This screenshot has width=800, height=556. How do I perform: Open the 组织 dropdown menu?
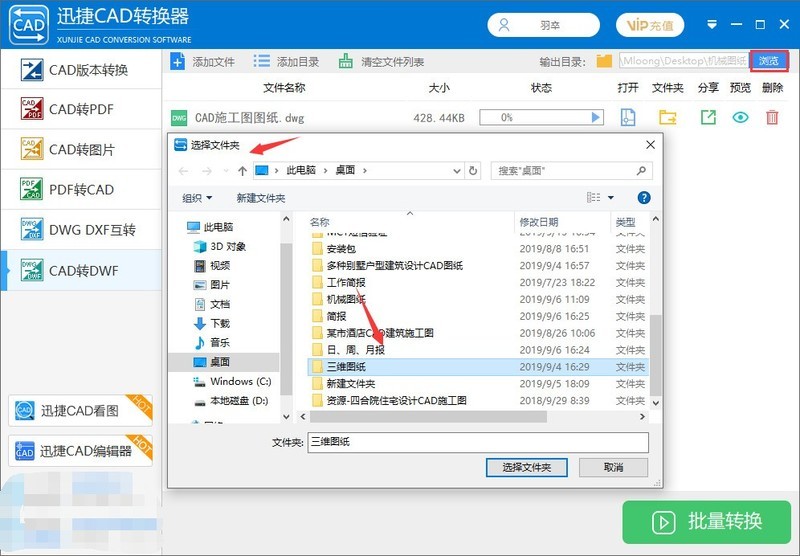tap(197, 198)
